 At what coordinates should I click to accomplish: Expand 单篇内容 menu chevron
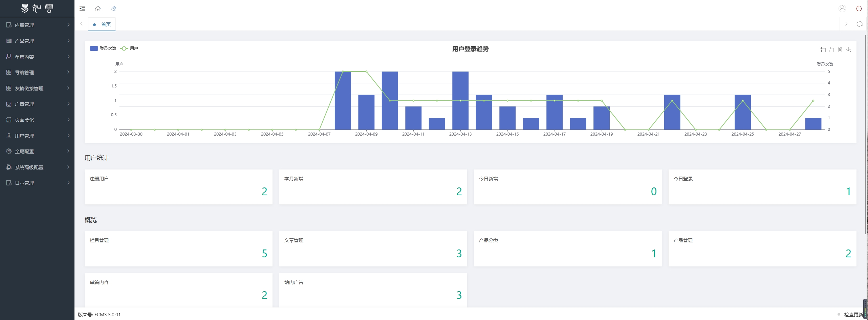pos(68,57)
